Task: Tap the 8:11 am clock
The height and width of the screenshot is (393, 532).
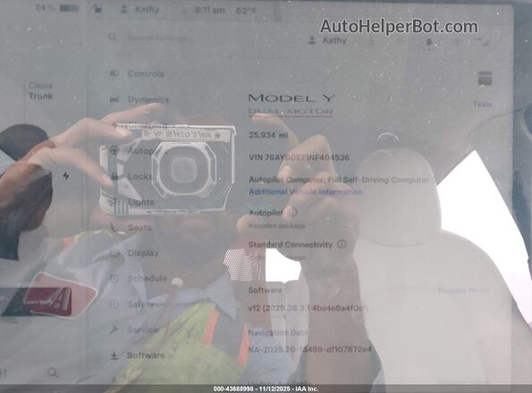Action: click(209, 10)
